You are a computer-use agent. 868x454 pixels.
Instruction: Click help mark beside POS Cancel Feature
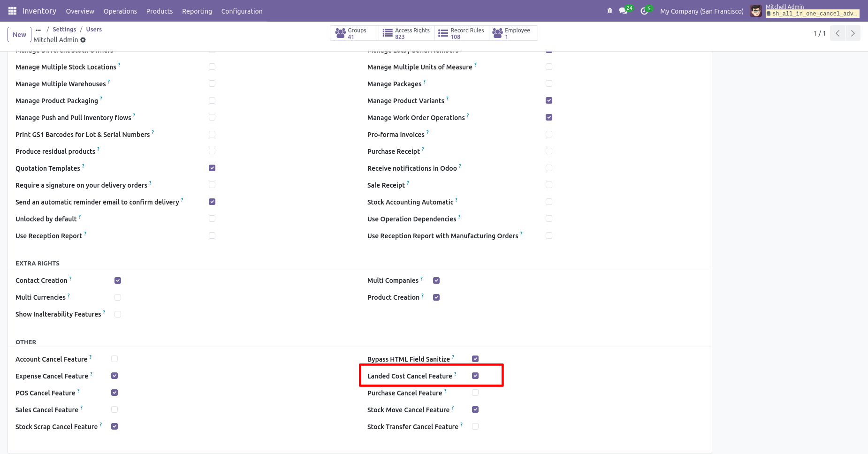coord(78,391)
